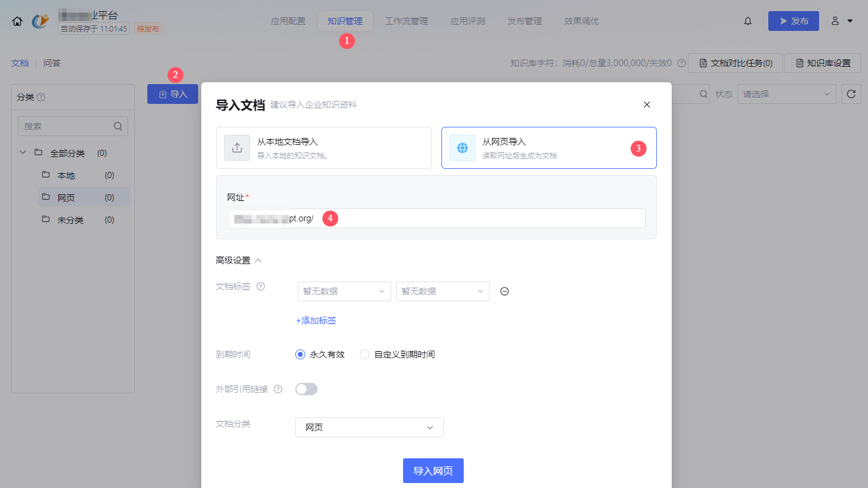Click help icon beside 外部引用链接

pos(278,389)
